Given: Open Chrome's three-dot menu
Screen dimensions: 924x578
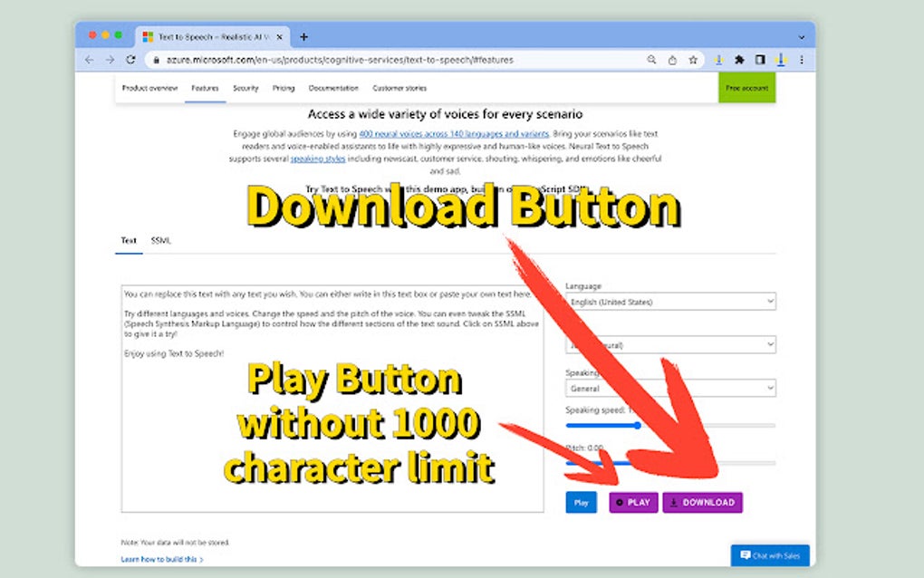Looking at the screenshot, I should pos(802,60).
